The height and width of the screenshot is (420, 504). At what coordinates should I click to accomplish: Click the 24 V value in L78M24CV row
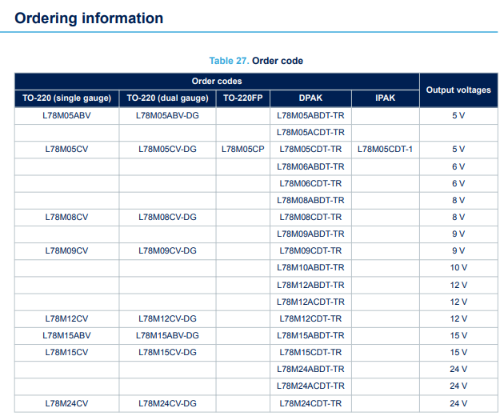[x=458, y=404]
